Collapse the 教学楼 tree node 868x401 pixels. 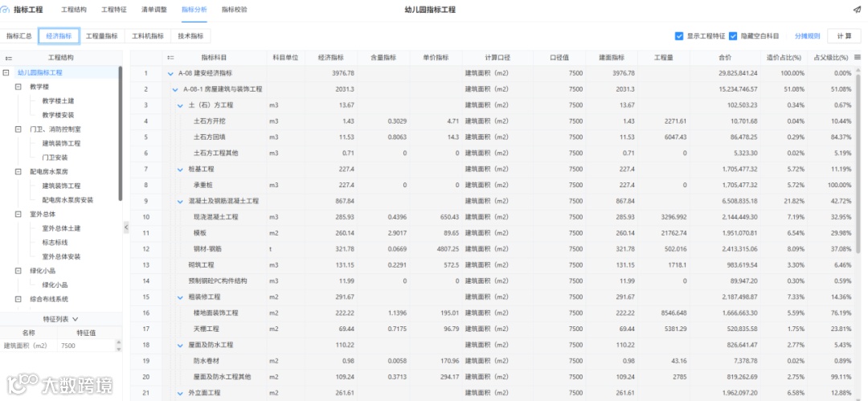click(x=18, y=87)
